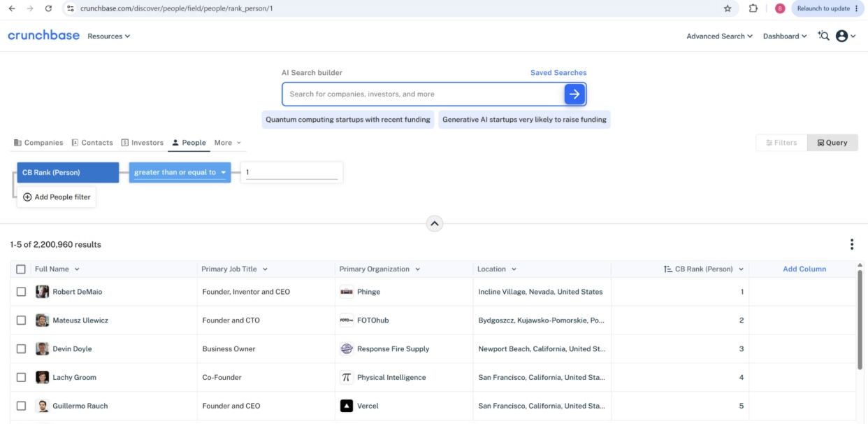Check the Mateusz Ulewicz row checkbox

coord(21,320)
